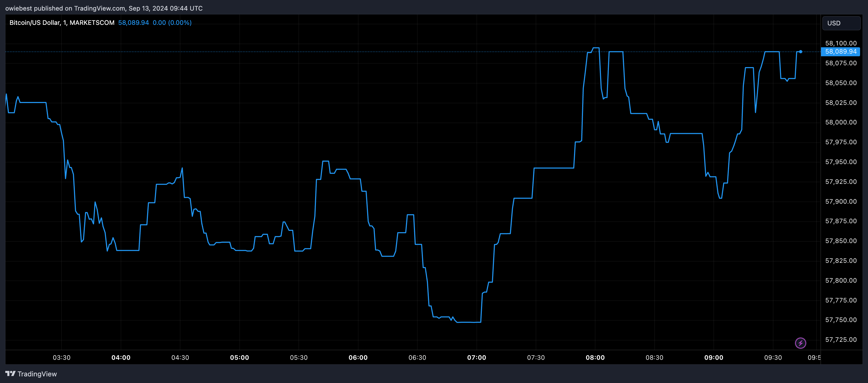This screenshot has width=868, height=383.
Task: Click the 58,100.00 price scale label
Action: tap(840, 43)
